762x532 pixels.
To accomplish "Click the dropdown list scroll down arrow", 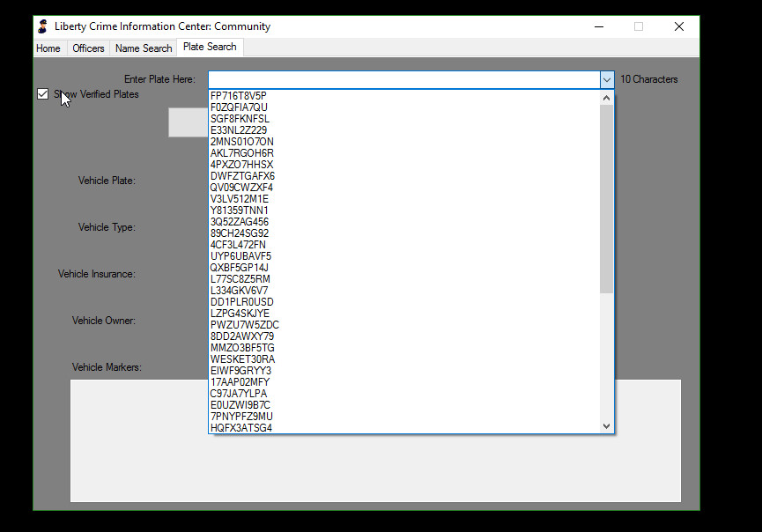I will pyautogui.click(x=606, y=426).
